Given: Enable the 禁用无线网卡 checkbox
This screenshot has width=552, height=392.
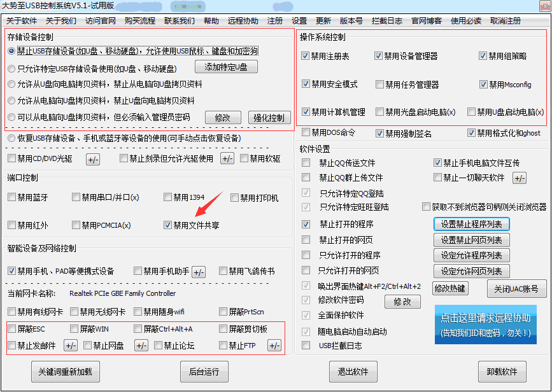Looking at the screenshot, I should 74,311.
